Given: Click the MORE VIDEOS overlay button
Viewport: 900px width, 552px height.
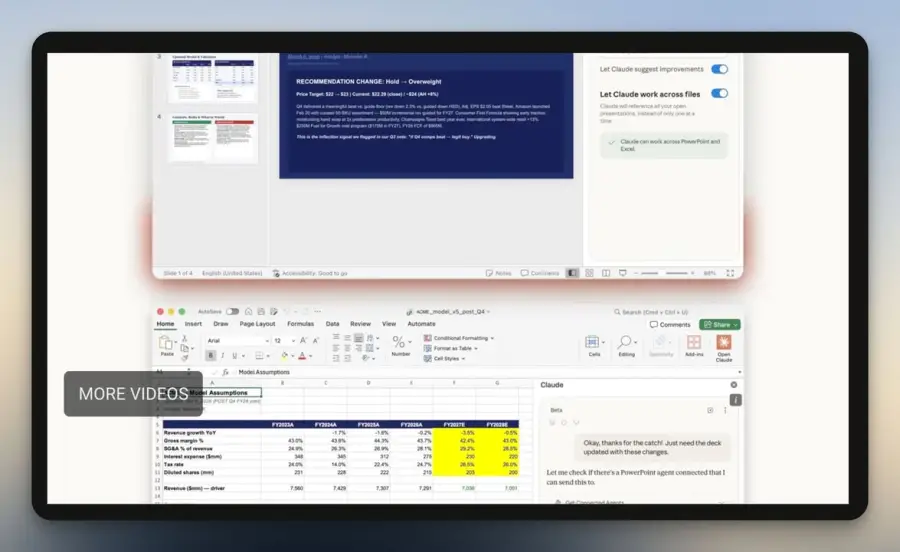Looking at the screenshot, I should (x=133, y=394).
